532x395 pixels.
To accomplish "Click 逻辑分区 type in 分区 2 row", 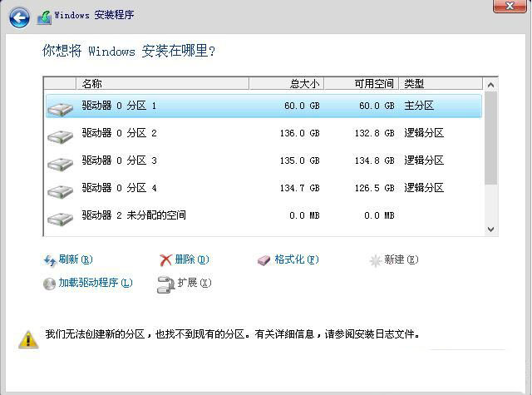I will click(424, 133).
